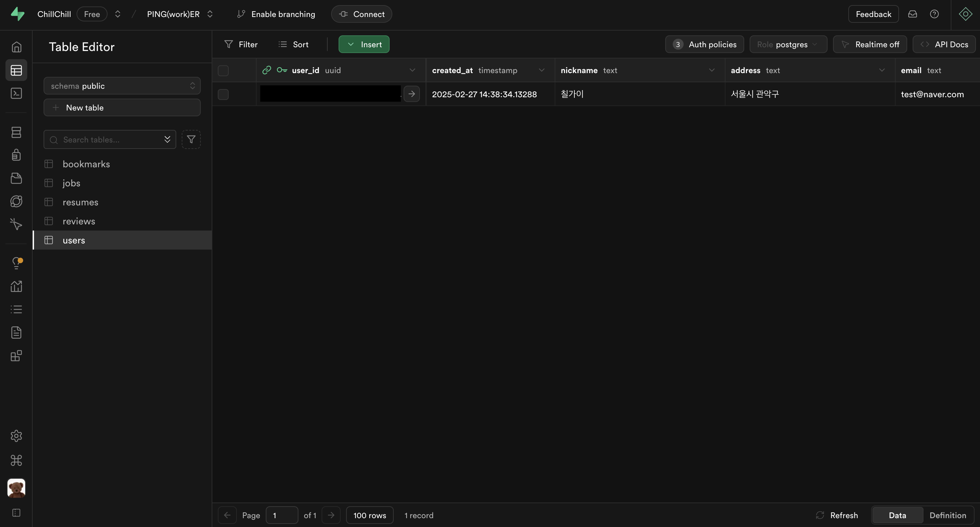
Task: Toggle the Realtime off button
Action: pos(870,45)
